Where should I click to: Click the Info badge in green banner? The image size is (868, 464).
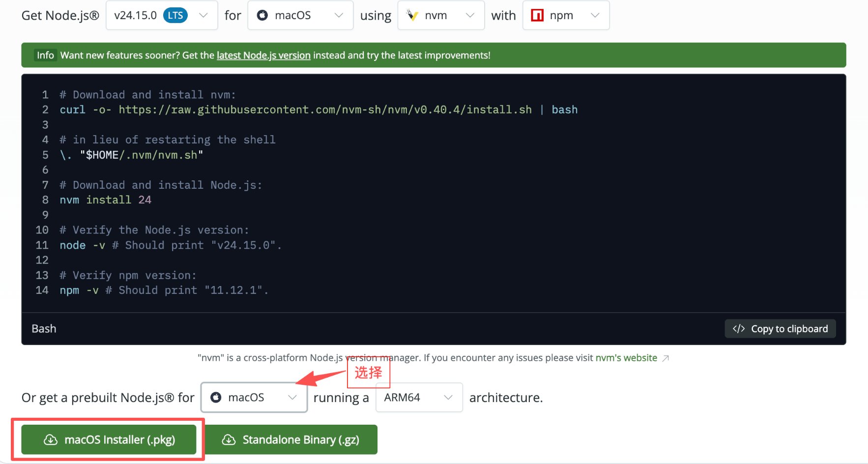(x=45, y=55)
